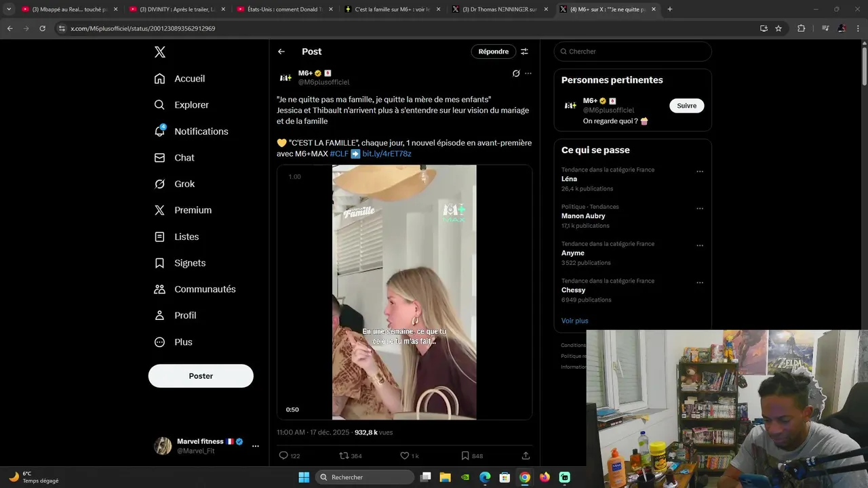868x488 pixels.
Task: Click the Chercher search field
Action: point(633,52)
